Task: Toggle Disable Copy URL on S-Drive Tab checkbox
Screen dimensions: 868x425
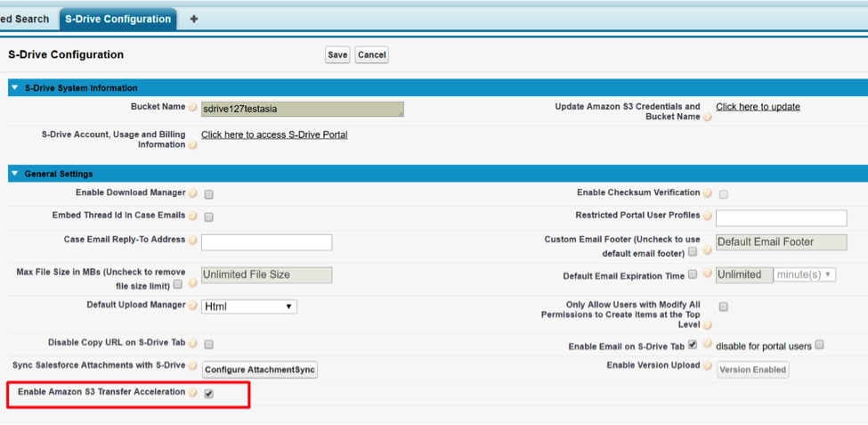Action: 208,345
